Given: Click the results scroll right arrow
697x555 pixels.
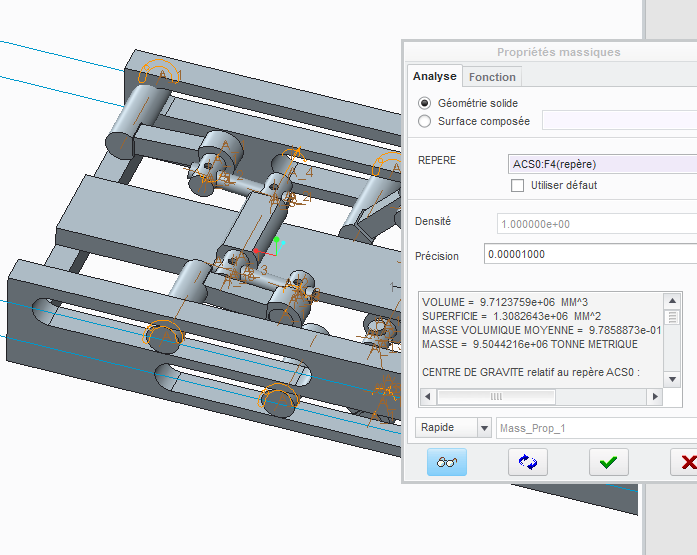Looking at the screenshot, I should pos(656,397).
